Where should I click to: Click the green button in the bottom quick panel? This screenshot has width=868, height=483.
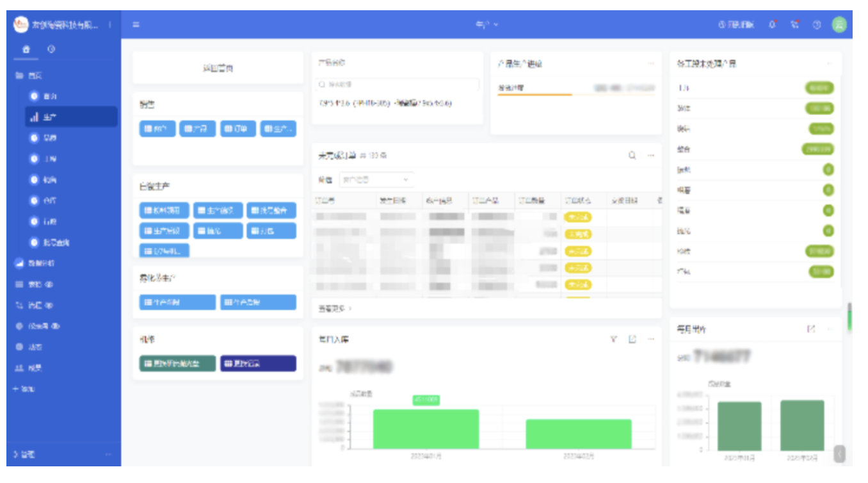[177, 364]
